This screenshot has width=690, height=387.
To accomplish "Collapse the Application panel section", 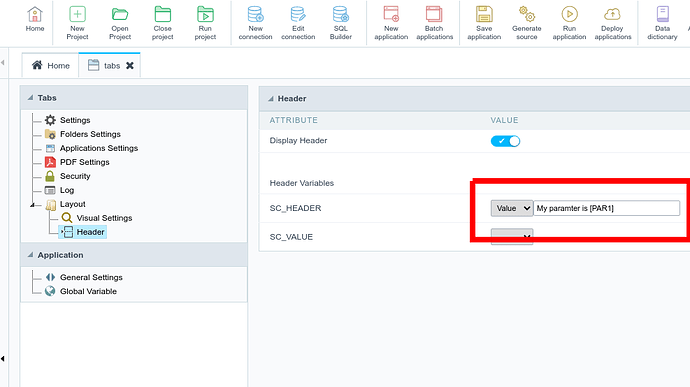I will click(30, 255).
